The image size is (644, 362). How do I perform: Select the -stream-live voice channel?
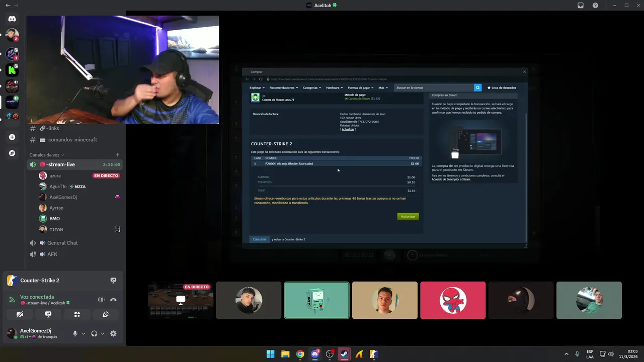(74, 164)
